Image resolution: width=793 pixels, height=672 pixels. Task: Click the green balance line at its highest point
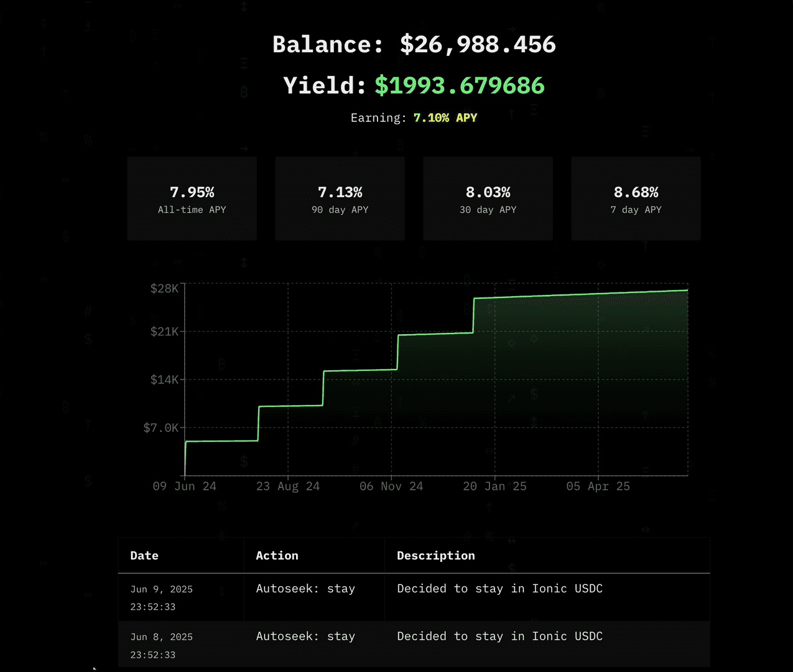pyautogui.click(x=684, y=289)
